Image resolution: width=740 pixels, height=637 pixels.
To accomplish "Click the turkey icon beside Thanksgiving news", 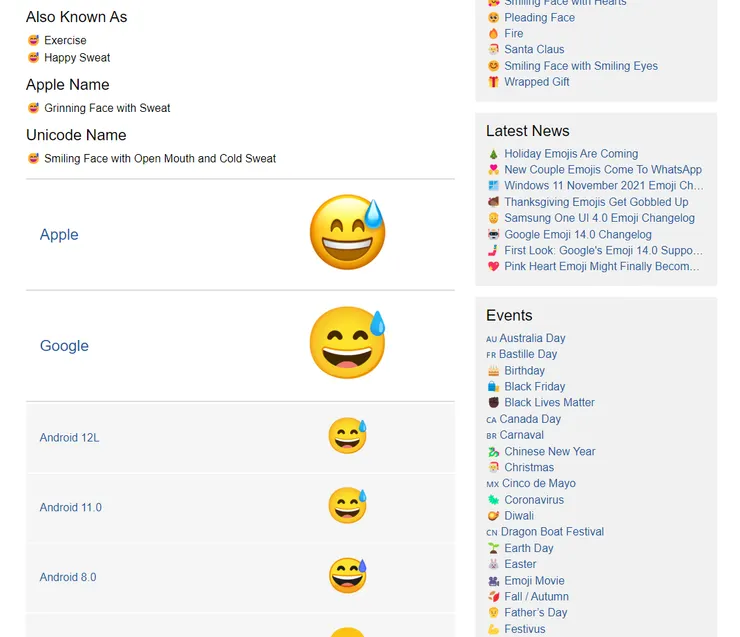I will 493,202.
